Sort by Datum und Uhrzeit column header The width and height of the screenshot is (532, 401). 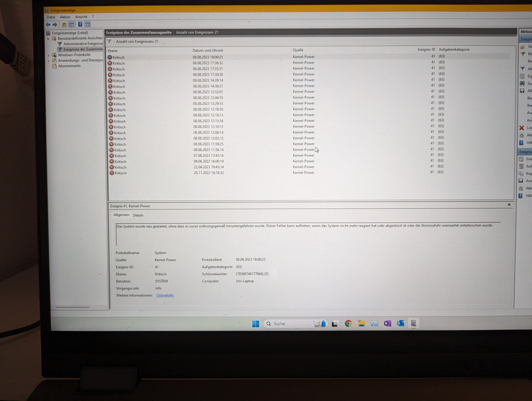coord(208,51)
